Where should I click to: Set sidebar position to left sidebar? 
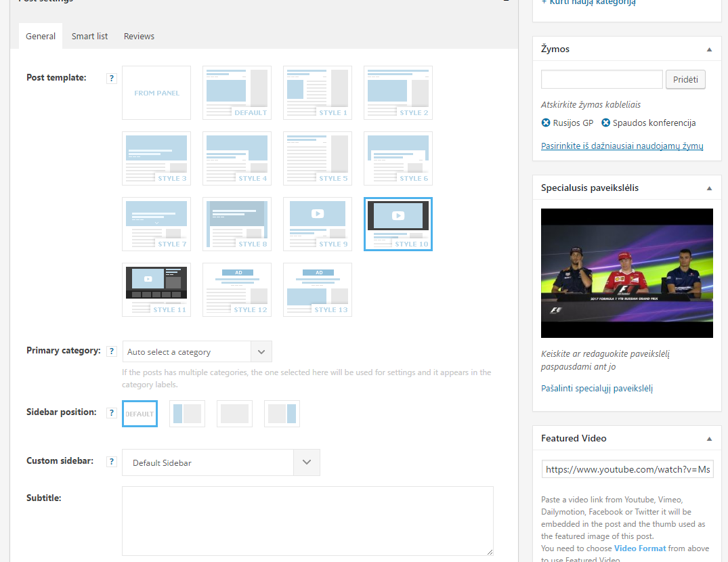tap(187, 414)
